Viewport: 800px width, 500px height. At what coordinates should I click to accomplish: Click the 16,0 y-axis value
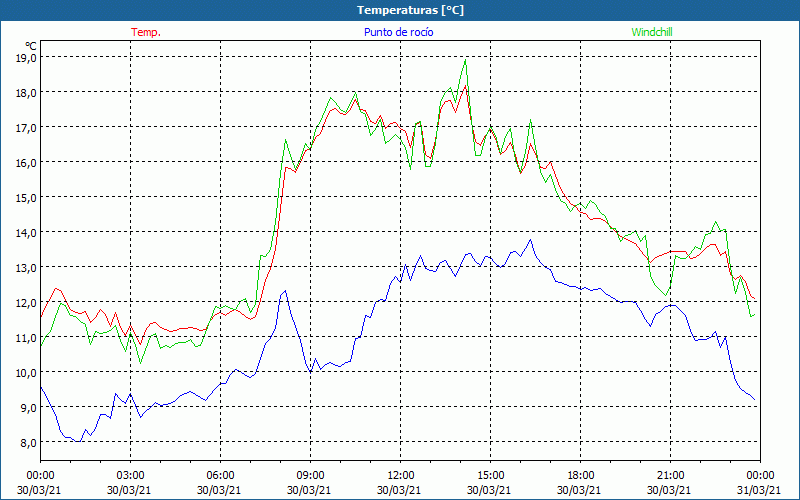pos(26,163)
